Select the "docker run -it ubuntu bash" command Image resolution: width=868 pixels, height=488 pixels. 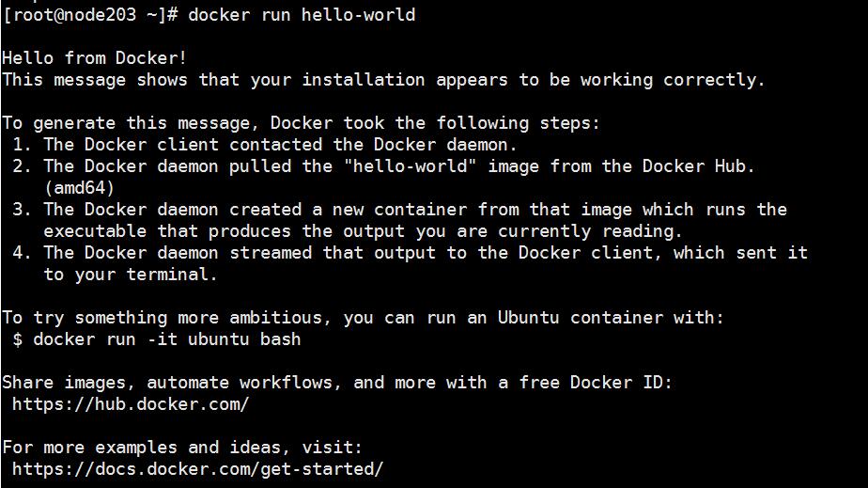click(166, 339)
